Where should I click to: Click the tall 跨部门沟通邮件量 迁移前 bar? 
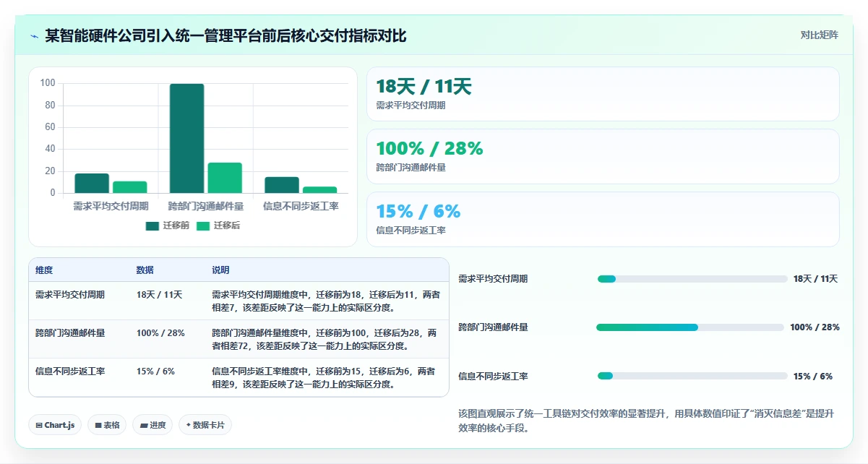186,138
